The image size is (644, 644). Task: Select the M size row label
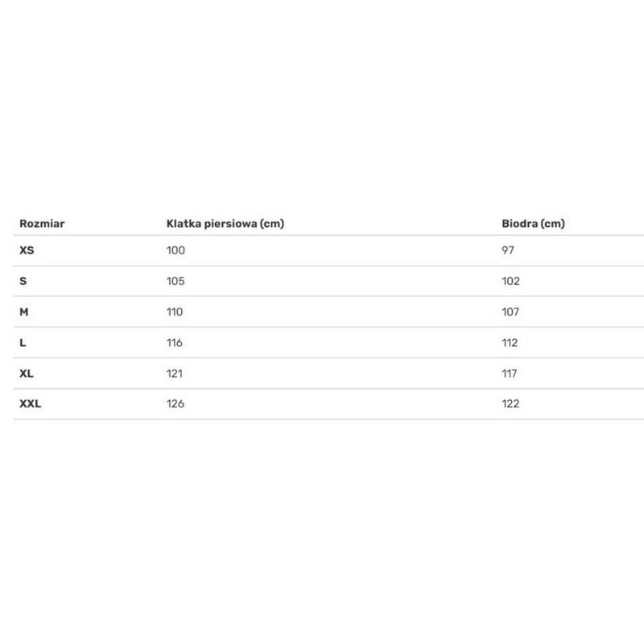(24, 312)
